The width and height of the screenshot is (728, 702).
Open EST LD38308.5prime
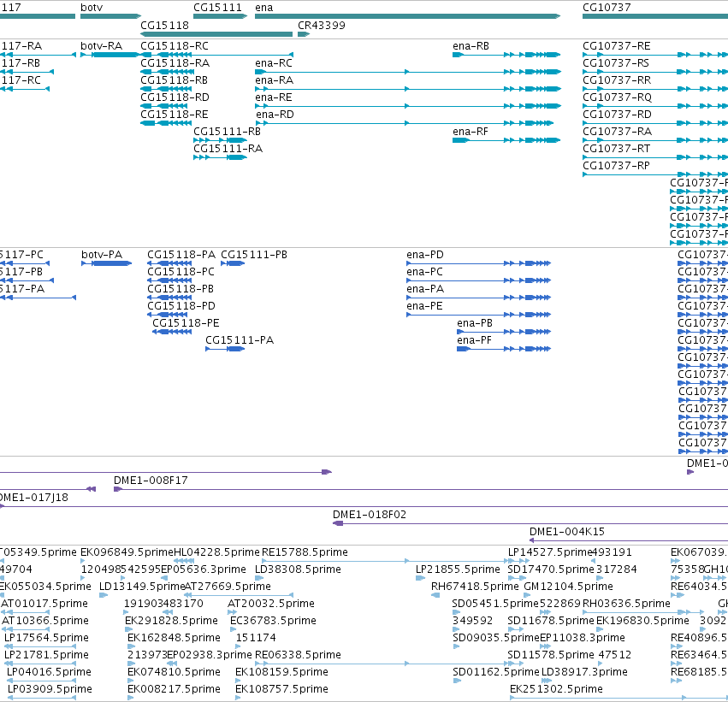(x=298, y=569)
